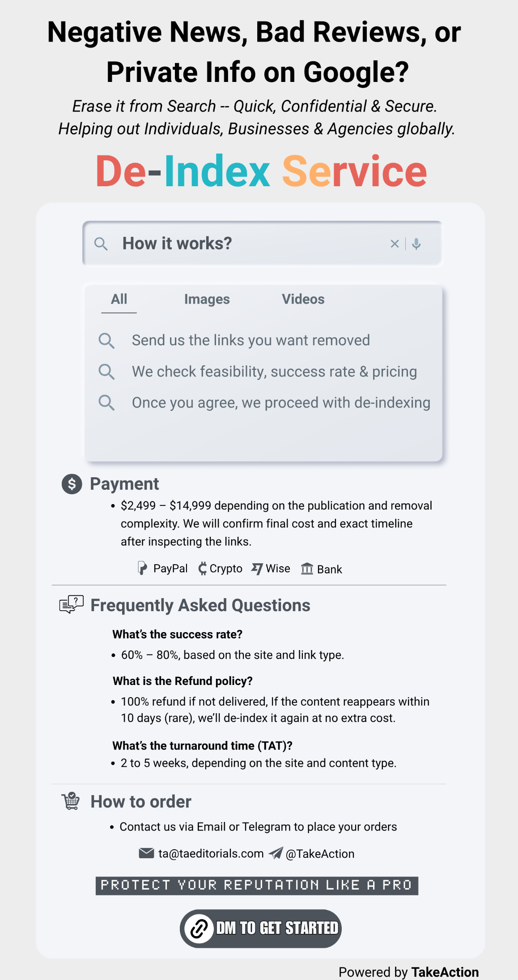Image resolution: width=518 pixels, height=980 pixels.
Task: Switch to the Images tab
Action: click(x=207, y=299)
